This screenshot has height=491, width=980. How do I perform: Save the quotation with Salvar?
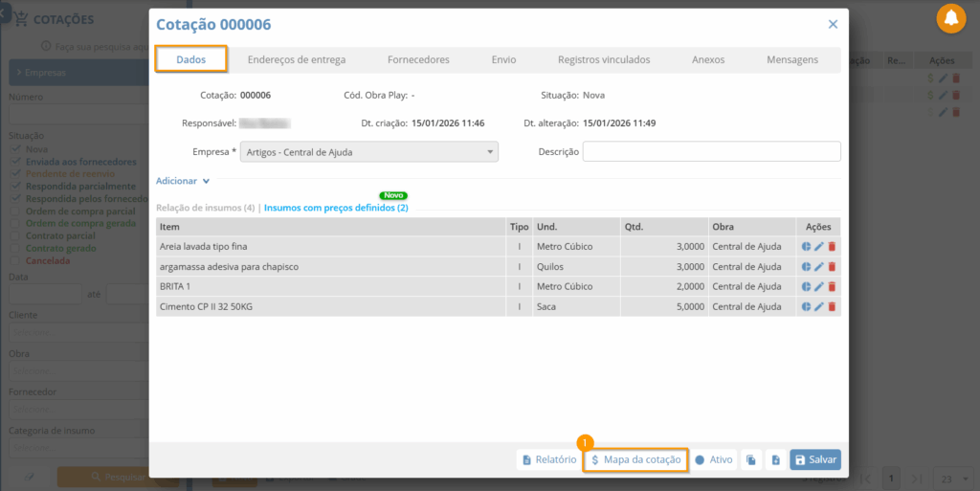[x=815, y=460]
